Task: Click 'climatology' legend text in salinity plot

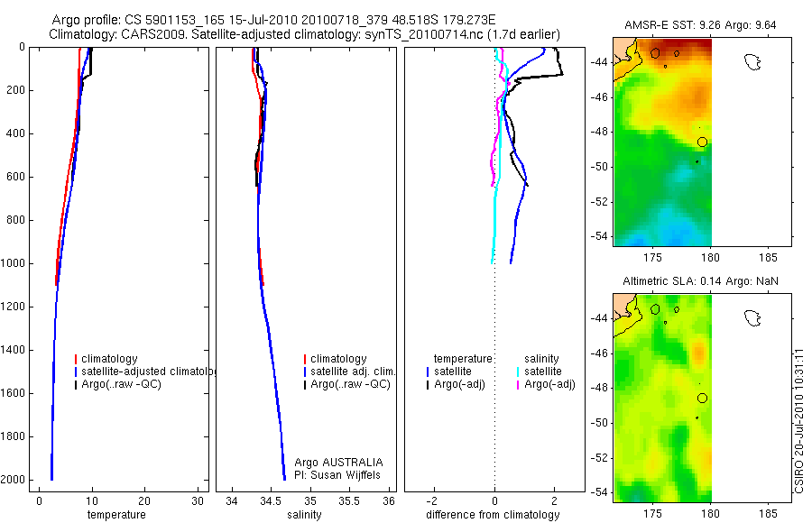Action: pyautogui.click(x=338, y=359)
